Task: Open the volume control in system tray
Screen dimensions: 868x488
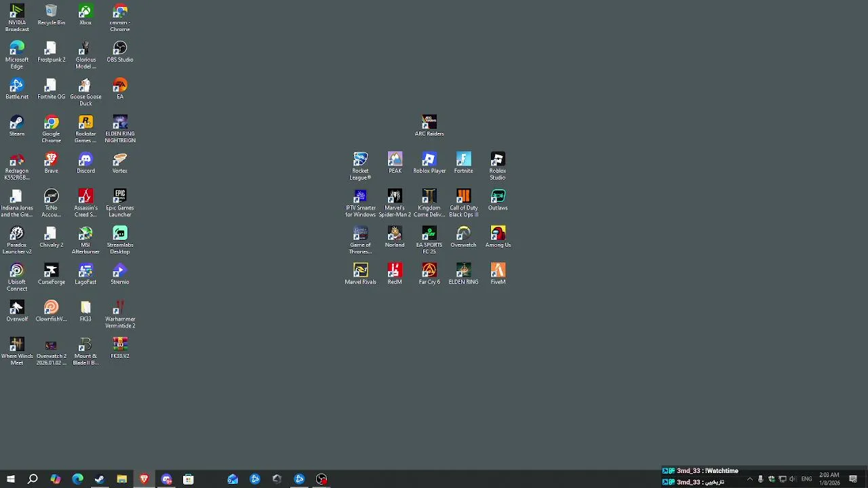Action: coord(793,479)
